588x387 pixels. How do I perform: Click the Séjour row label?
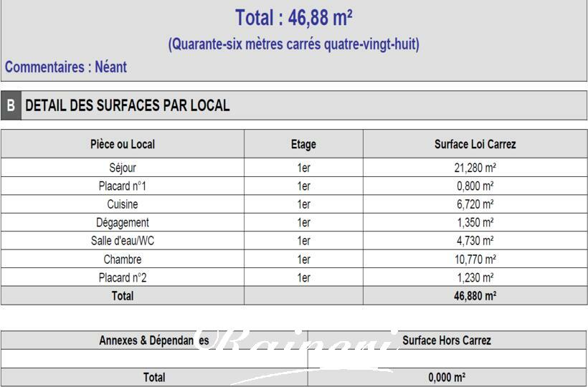pyautogui.click(x=123, y=168)
